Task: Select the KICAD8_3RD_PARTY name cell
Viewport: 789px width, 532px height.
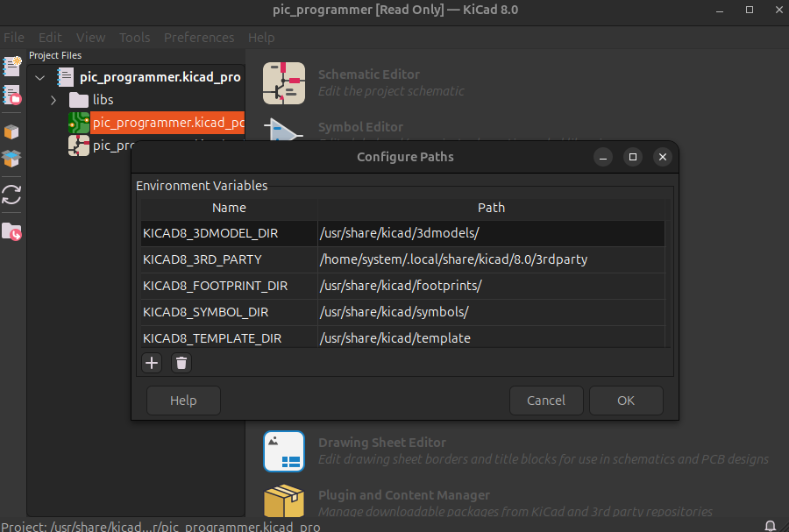Action: [229, 259]
